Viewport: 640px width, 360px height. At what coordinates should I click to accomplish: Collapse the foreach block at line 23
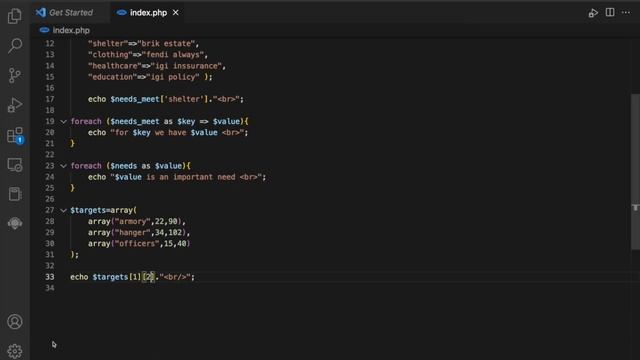point(63,166)
